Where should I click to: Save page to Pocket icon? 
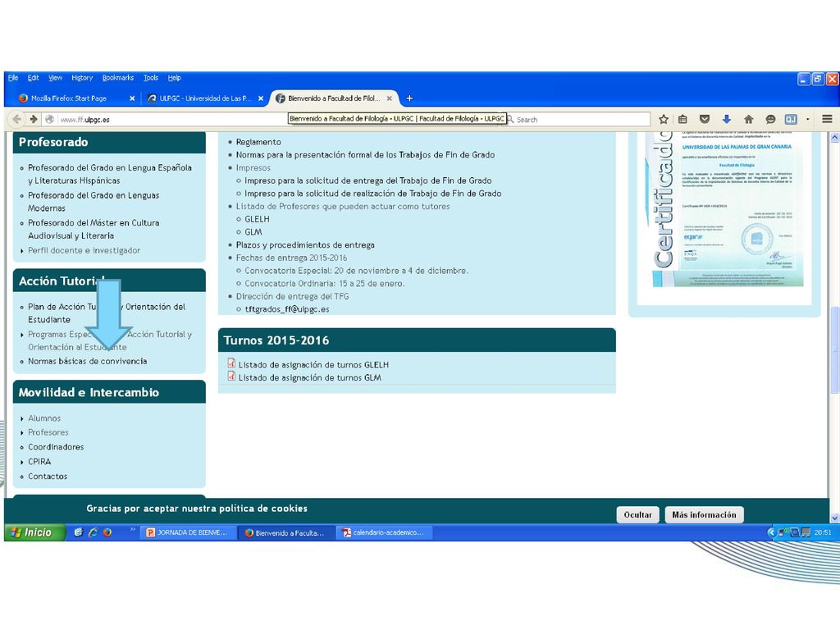point(705,119)
